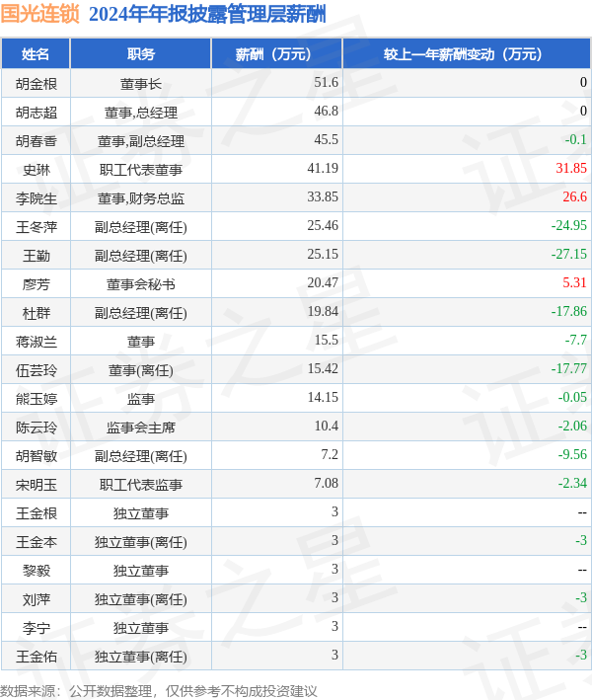Click the name 王金本
The width and height of the screenshot is (592, 700).
coord(37,541)
